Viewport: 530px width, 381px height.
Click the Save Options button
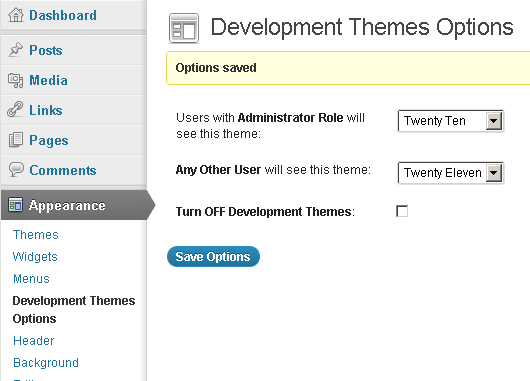(213, 257)
